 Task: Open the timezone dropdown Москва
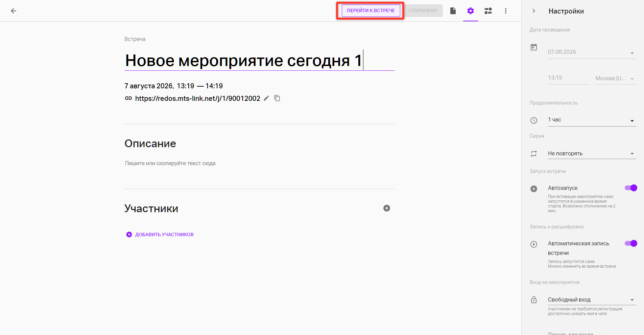tap(616, 79)
